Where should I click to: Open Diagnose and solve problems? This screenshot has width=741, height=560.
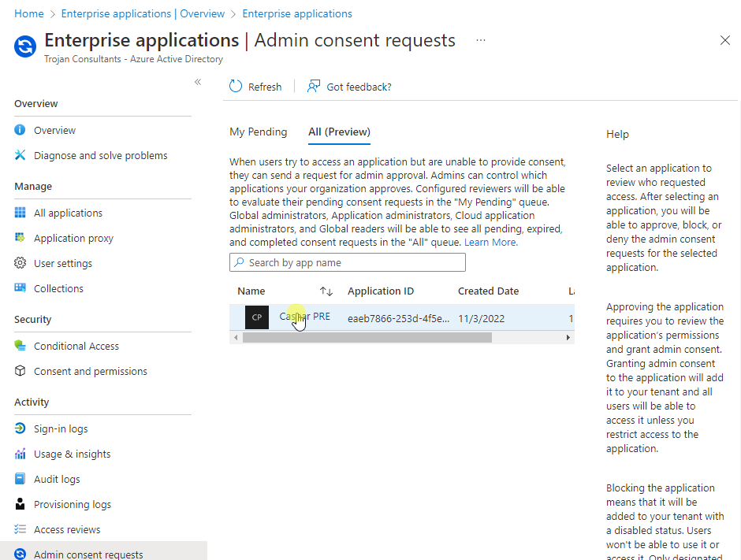[102, 155]
